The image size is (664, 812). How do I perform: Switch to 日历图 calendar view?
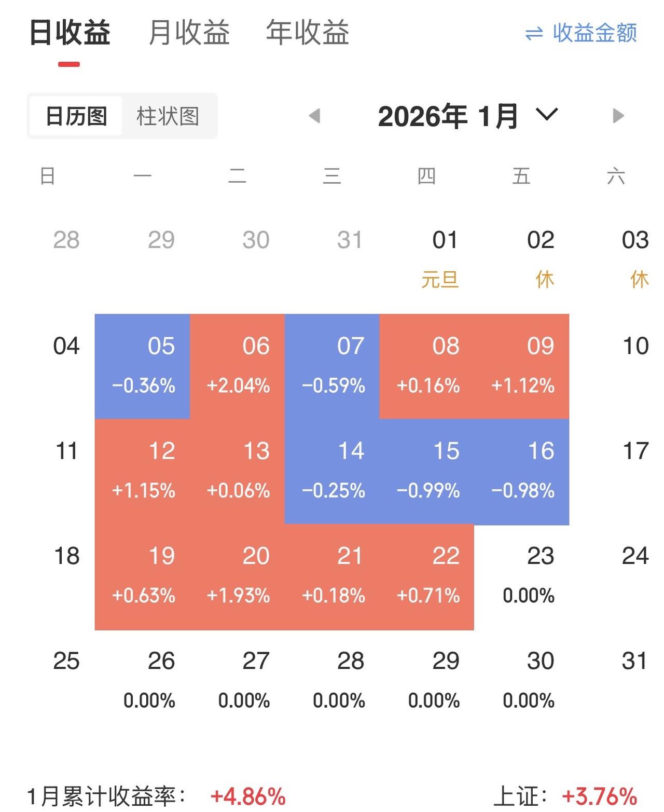coord(76,117)
